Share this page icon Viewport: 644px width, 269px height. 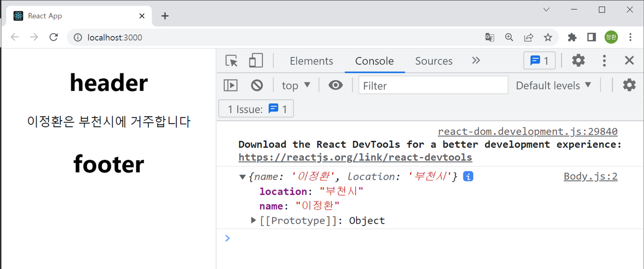click(x=529, y=37)
